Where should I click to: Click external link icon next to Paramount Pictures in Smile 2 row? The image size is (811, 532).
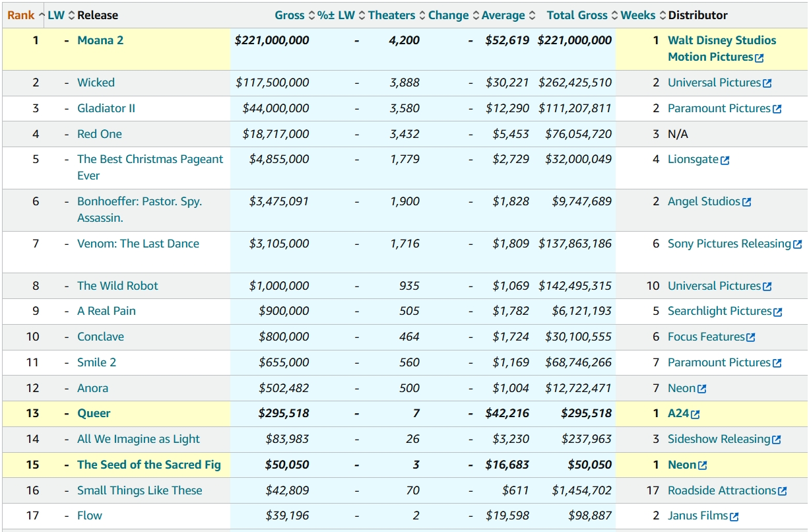tap(777, 364)
